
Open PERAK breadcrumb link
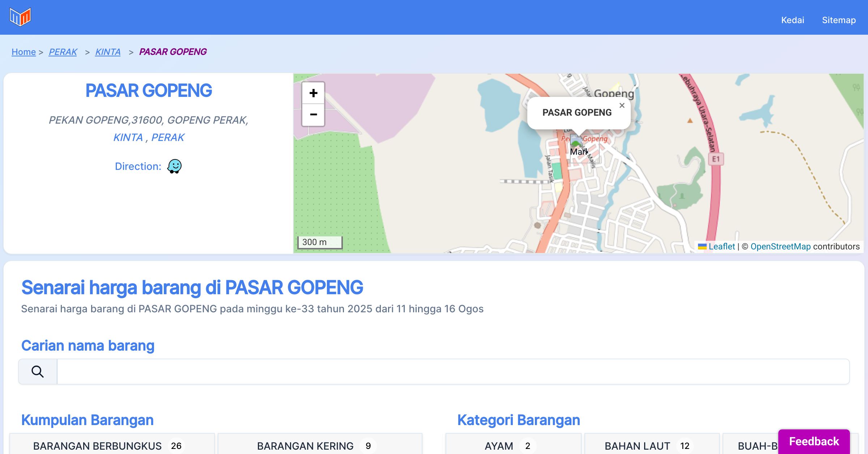[x=63, y=52]
